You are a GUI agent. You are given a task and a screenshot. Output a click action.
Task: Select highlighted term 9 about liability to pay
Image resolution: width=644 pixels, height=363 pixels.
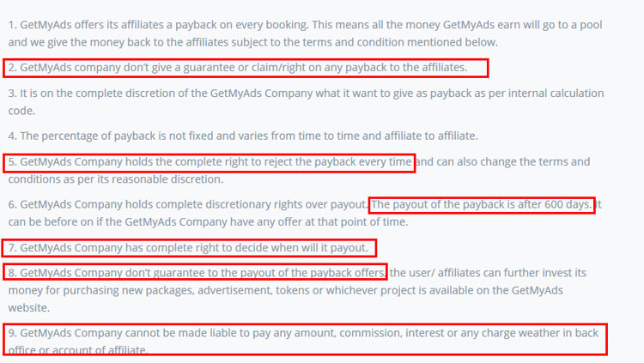click(x=305, y=340)
